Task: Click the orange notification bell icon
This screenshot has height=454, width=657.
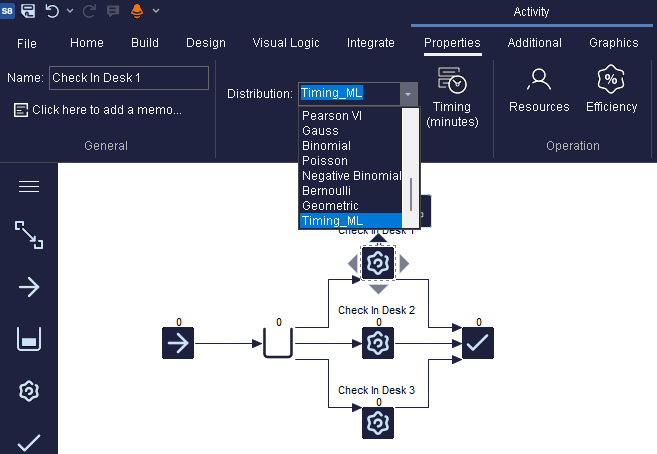Action: pos(137,11)
